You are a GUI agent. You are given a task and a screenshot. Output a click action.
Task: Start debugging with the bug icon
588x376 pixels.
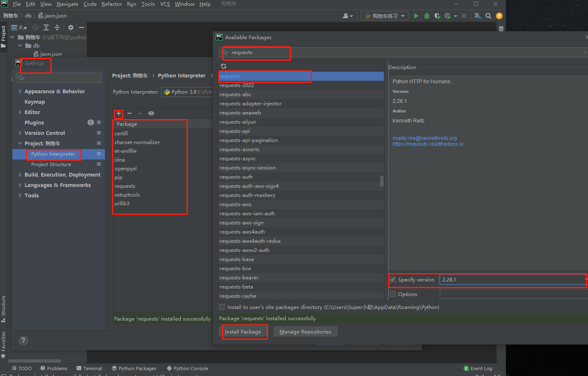pos(426,16)
